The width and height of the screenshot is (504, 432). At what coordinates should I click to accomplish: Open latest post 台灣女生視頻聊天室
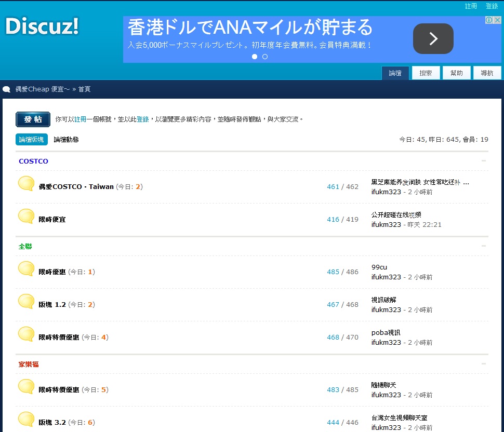click(400, 418)
